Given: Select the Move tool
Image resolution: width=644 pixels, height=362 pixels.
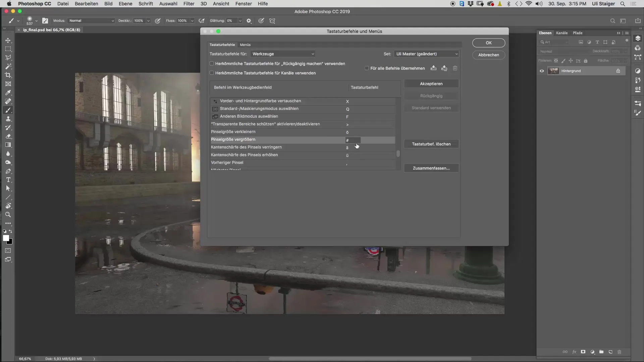Looking at the screenshot, I should (8, 40).
